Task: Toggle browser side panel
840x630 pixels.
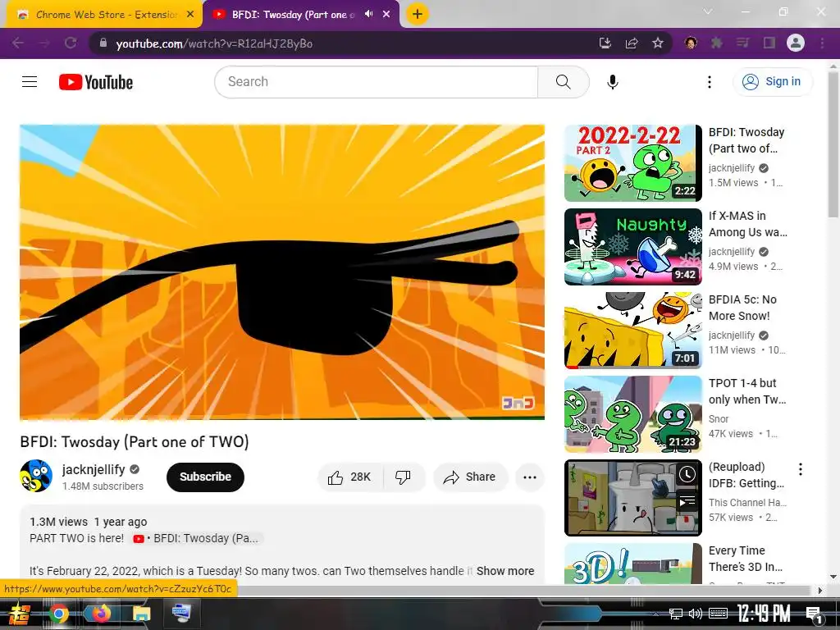Action: coord(769,43)
